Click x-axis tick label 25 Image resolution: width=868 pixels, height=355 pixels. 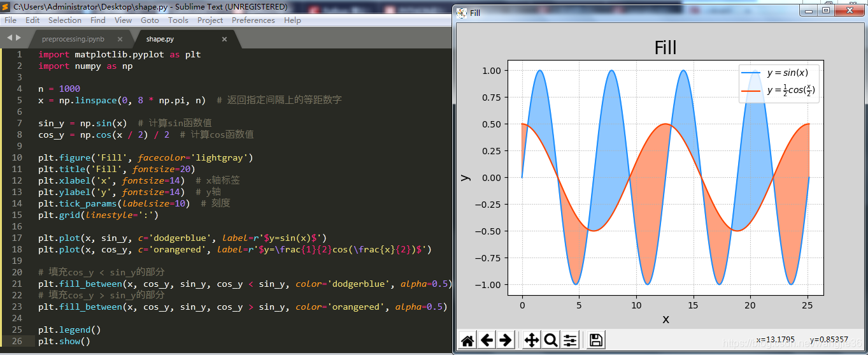[x=808, y=305]
